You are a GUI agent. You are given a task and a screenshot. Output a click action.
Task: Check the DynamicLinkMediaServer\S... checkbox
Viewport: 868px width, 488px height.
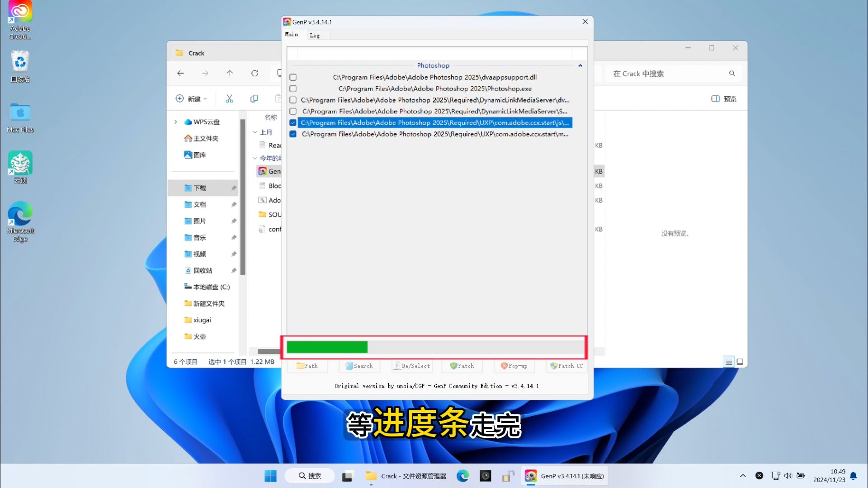tap(293, 111)
